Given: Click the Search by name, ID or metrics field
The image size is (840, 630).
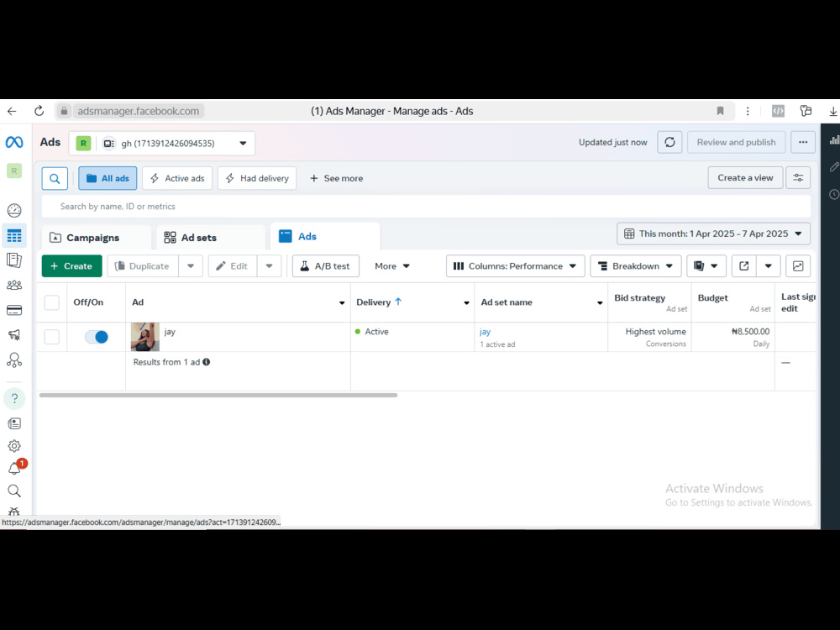Looking at the screenshot, I should [x=426, y=207].
